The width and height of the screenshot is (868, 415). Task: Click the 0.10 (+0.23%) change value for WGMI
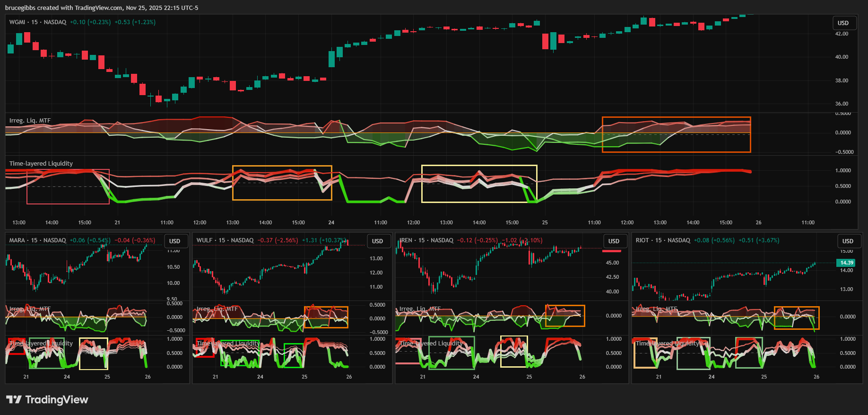pos(90,22)
